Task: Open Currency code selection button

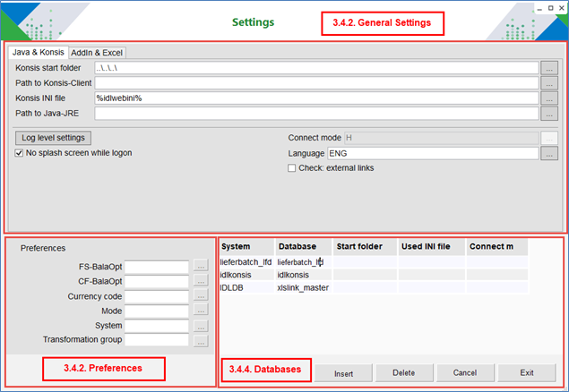Action: click(201, 295)
